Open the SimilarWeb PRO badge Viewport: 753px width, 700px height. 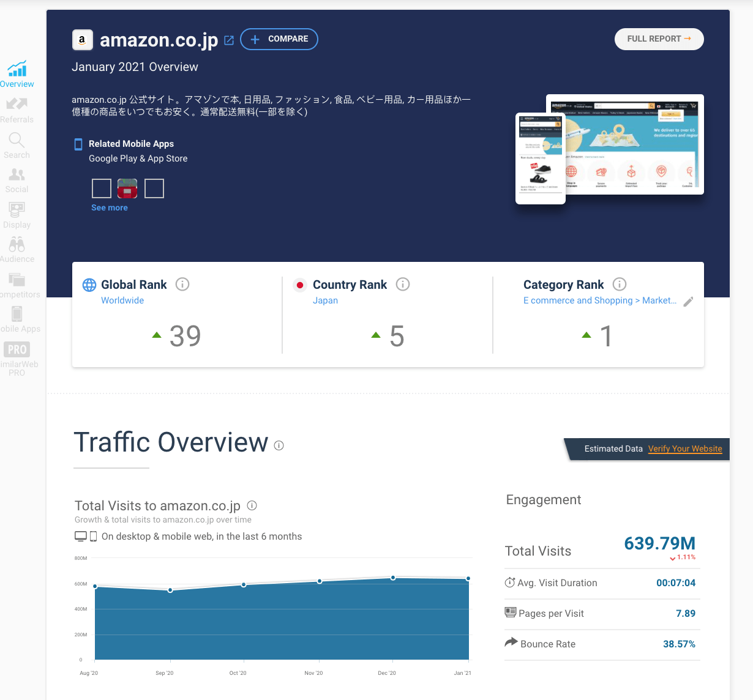pos(17,349)
